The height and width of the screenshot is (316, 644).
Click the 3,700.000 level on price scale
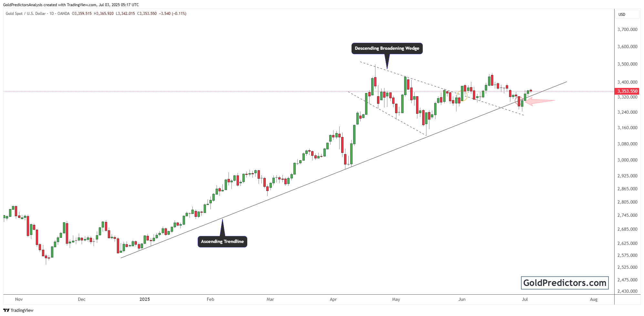627,29
